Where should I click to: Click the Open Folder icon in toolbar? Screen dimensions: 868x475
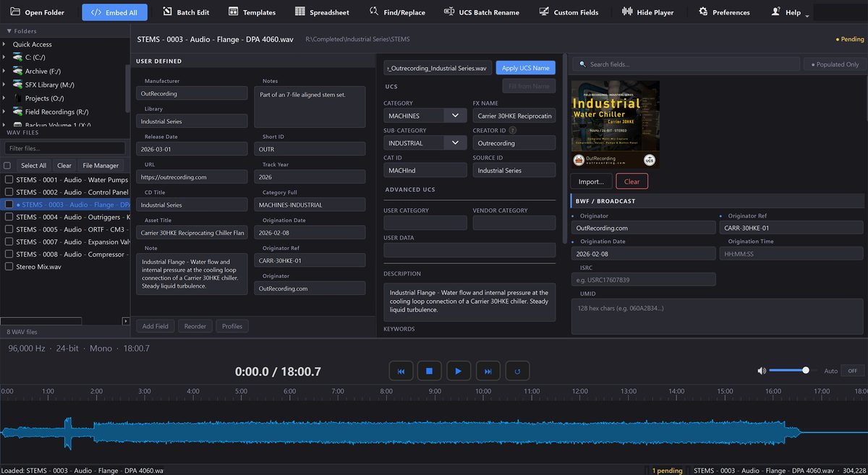click(15, 12)
